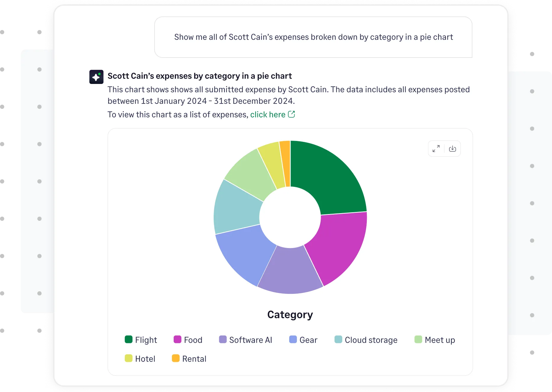Open the list view via click here link
Viewport: 552px width, 392px height.
pyautogui.click(x=268, y=114)
